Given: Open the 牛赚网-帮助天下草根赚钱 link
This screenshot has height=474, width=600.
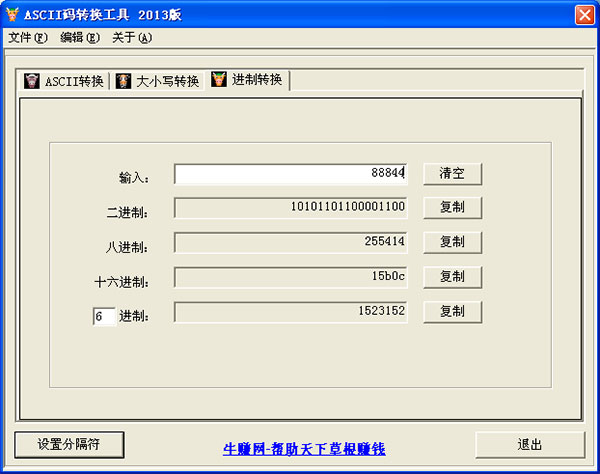Looking at the screenshot, I should (304, 449).
